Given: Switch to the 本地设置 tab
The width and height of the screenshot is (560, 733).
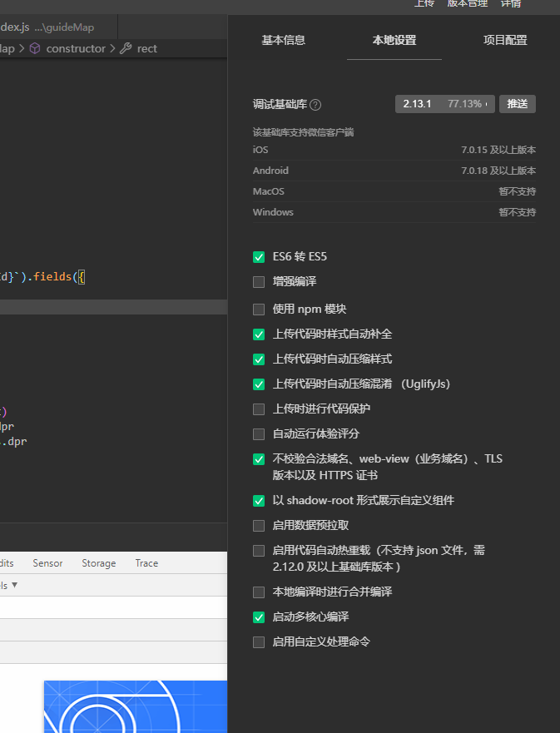Looking at the screenshot, I should [x=394, y=40].
